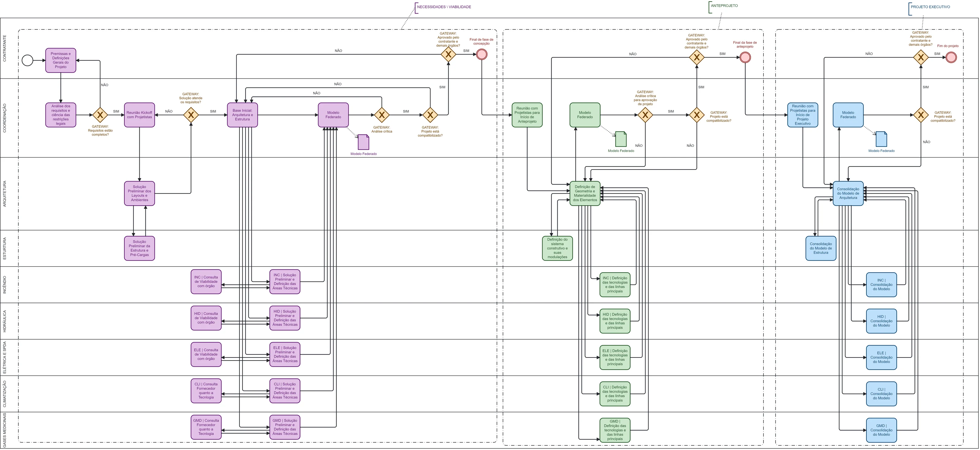Click the 'NECESSIDADES \ VIABILIDADE' annotation label
The height and width of the screenshot is (450, 980).
click(x=444, y=7)
